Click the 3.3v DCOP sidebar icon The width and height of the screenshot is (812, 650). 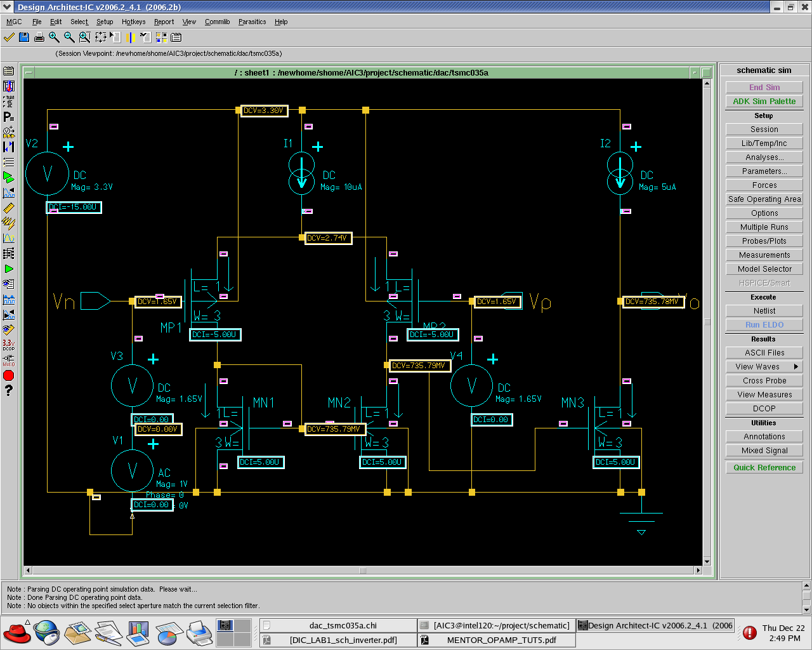[x=8, y=345]
